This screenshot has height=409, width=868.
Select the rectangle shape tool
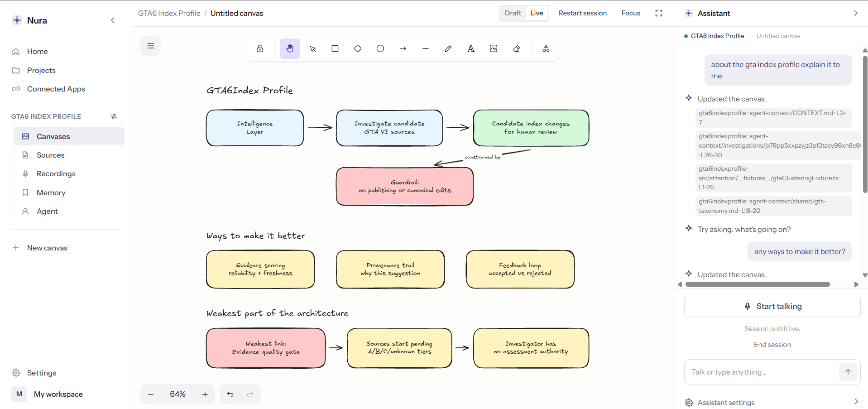(335, 48)
